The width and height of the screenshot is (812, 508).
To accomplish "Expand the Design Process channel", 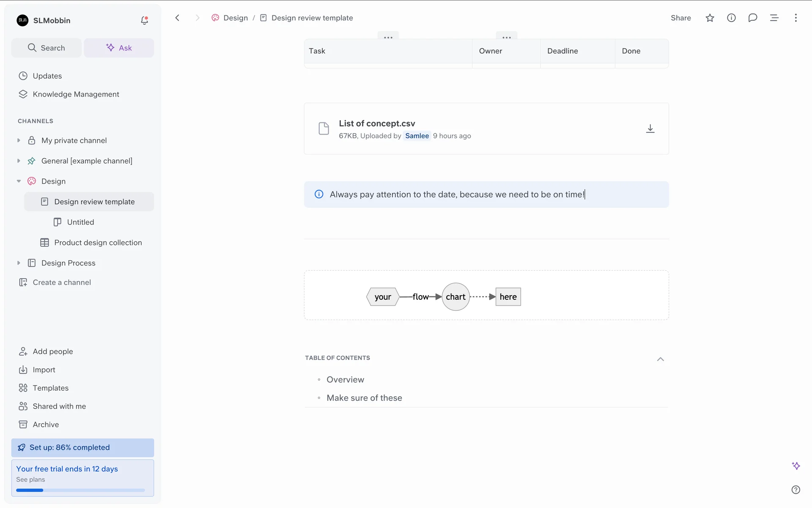I will [x=19, y=263].
